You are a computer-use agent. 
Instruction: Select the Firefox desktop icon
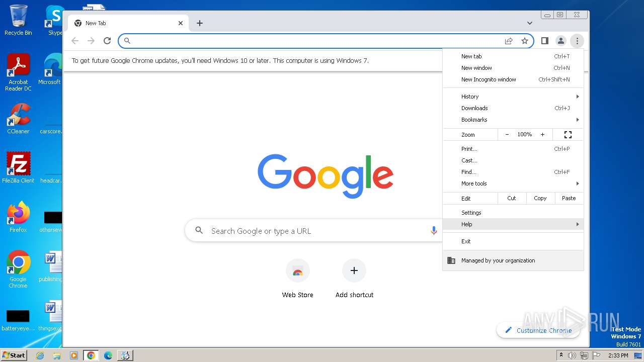(18, 217)
